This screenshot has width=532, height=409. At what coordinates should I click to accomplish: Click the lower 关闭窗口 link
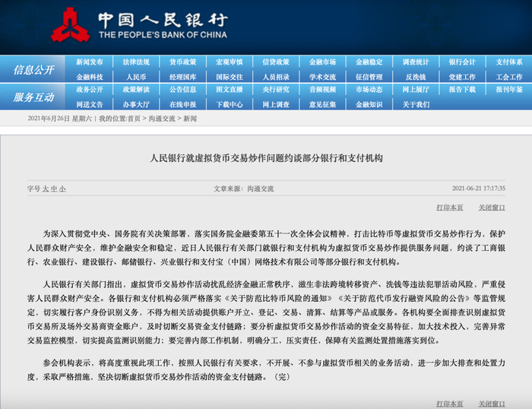pyautogui.click(x=492, y=404)
